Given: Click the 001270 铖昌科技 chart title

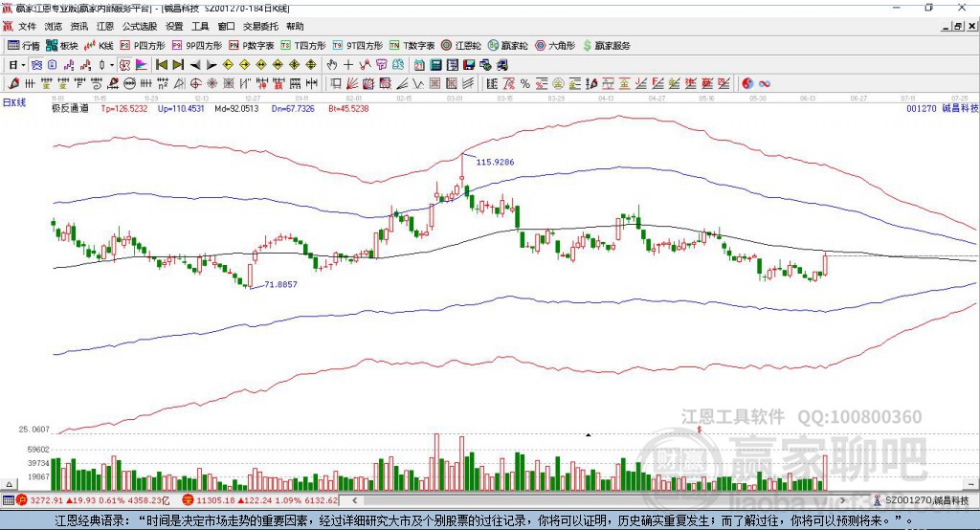Looking at the screenshot, I should point(943,109).
